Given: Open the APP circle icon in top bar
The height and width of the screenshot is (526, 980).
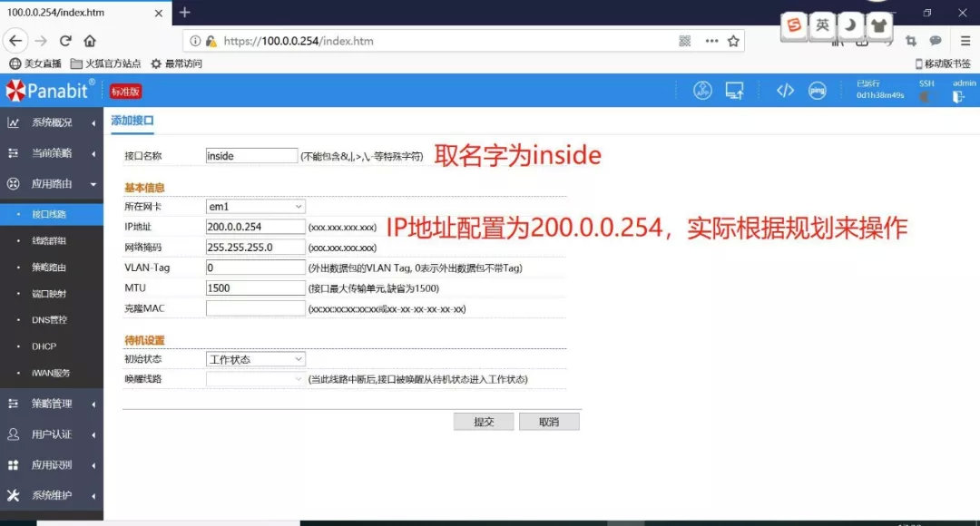Looking at the screenshot, I should click(x=703, y=90).
